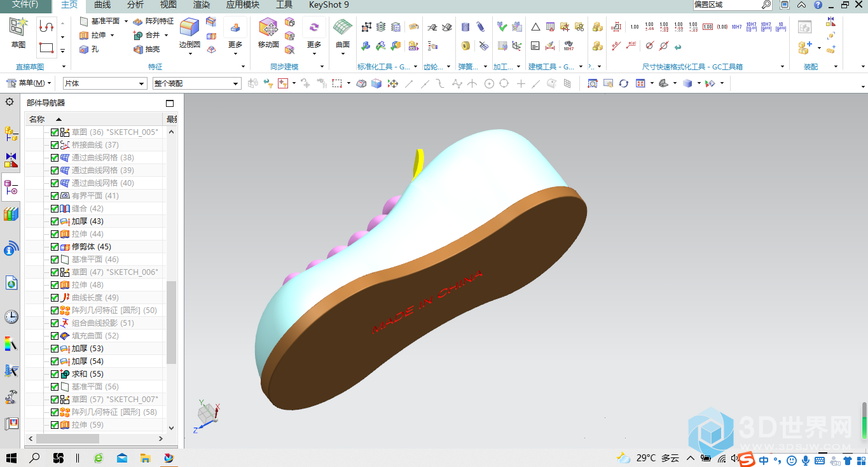Switch to the 分析 ribbon tab
Image resolution: width=868 pixels, height=467 pixels.
click(x=135, y=5)
